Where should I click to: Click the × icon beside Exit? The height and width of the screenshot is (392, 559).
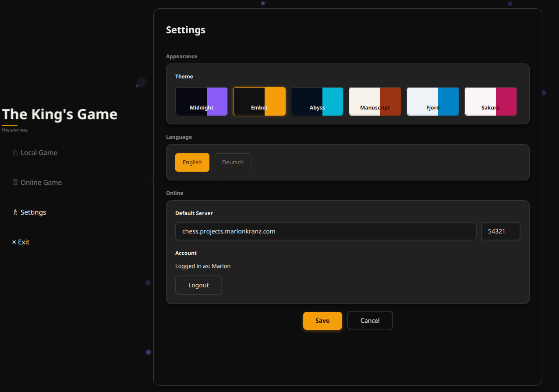click(14, 242)
